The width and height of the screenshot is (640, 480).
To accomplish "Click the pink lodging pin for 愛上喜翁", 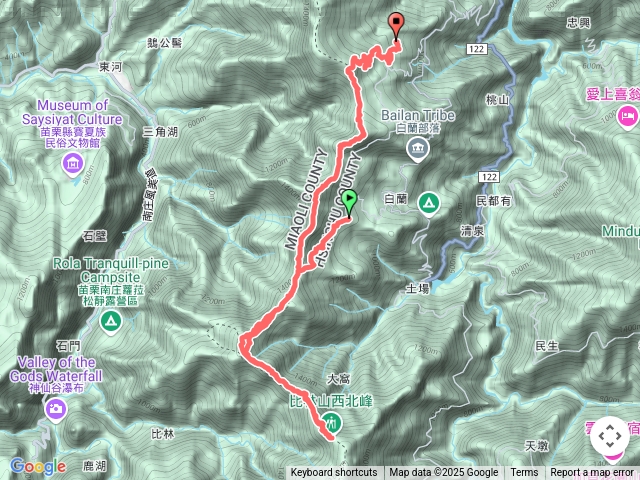I will [x=628, y=116].
